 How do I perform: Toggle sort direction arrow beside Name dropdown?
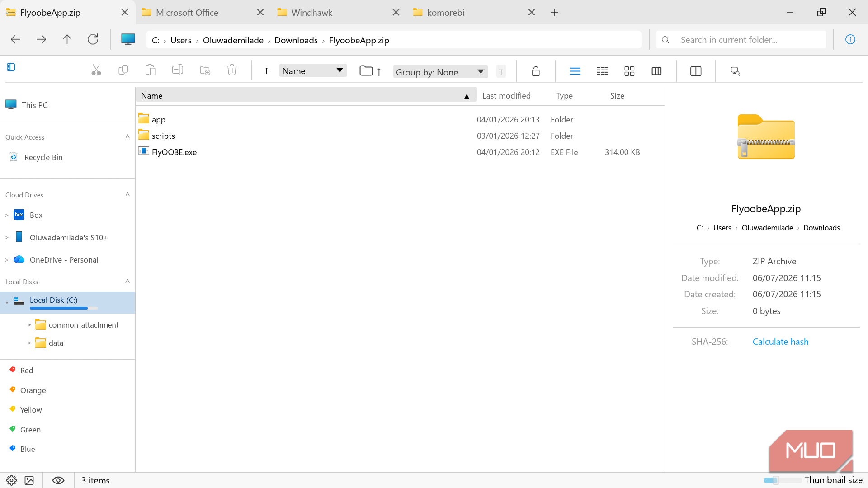point(267,70)
